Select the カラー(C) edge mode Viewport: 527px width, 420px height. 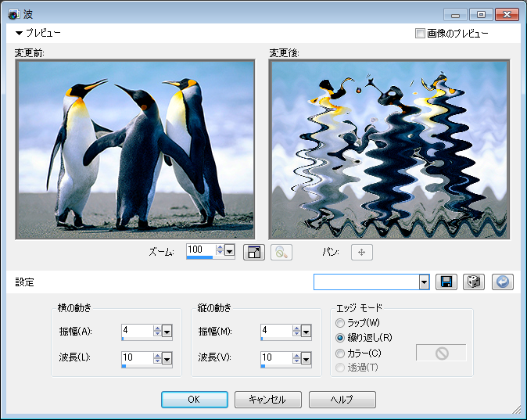point(340,353)
